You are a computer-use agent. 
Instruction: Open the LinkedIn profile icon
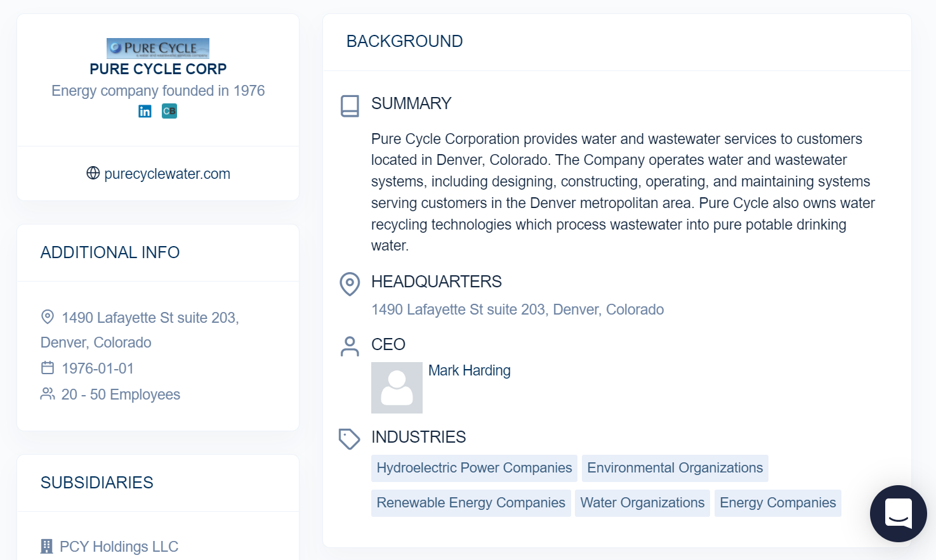tap(145, 112)
